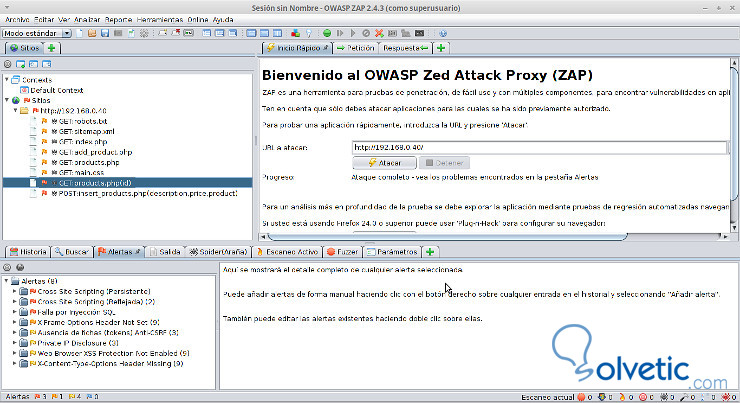This screenshot has height=403, width=740.
Task: Click the Continue play arrow toolbar icon
Action: 353,33
